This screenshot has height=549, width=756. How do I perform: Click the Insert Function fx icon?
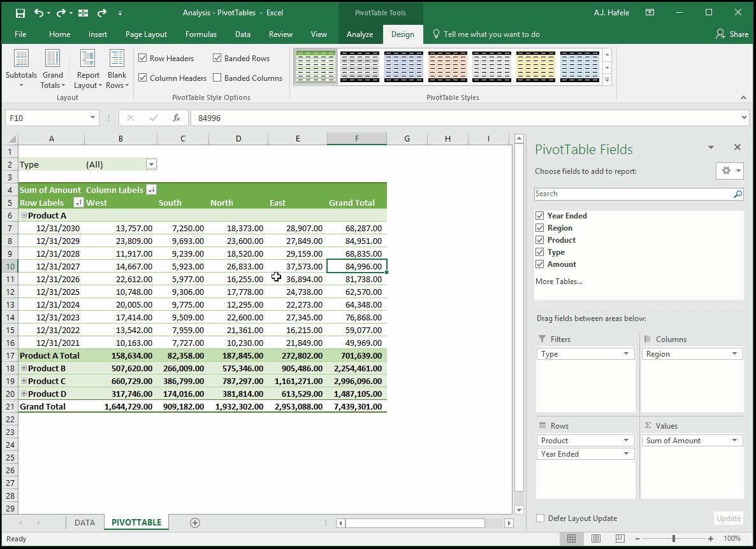pos(177,118)
